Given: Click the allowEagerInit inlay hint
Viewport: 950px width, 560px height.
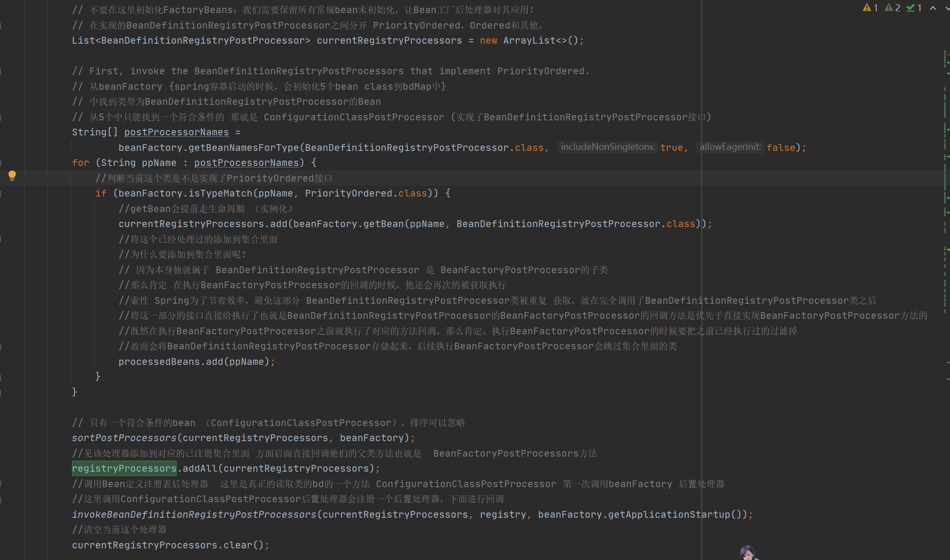Looking at the screenshot, I should [x=730, y=147].
